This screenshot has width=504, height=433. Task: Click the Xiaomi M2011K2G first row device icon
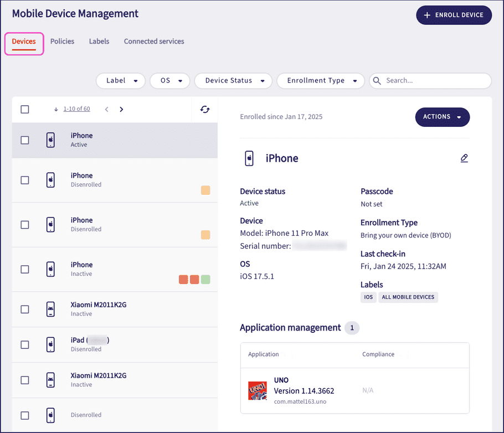[50, 309]
